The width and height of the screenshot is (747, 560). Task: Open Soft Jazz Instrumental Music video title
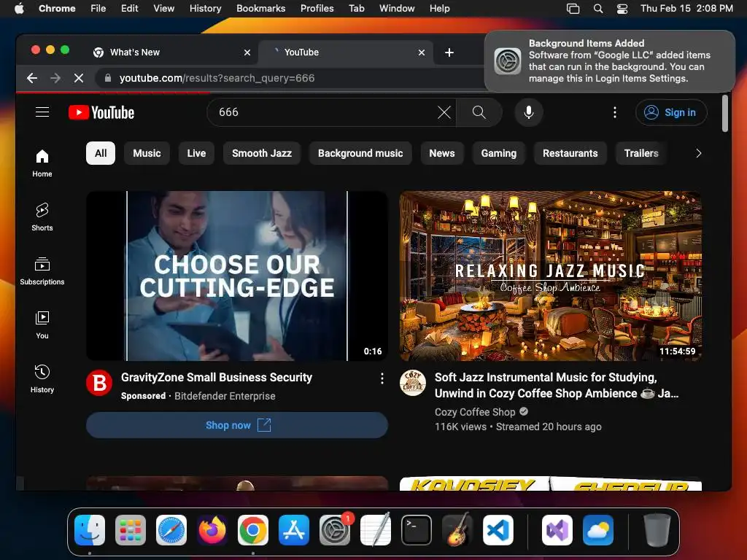tap(557, 385)
